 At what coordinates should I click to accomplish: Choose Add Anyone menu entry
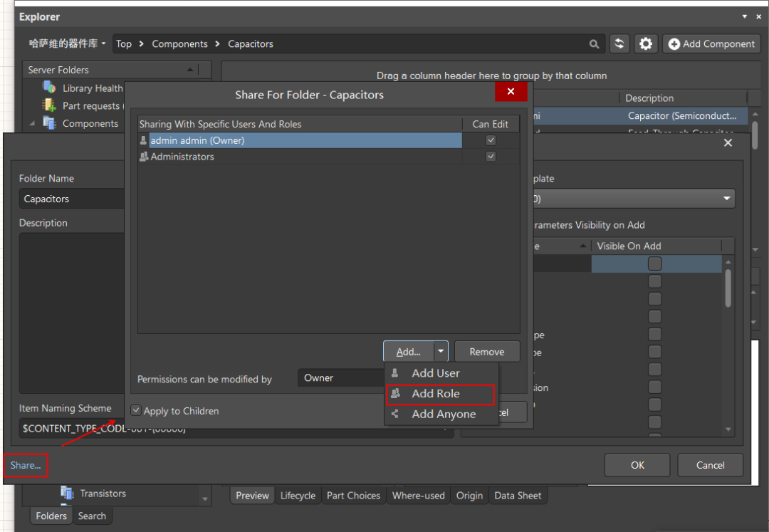pos(441,414)
